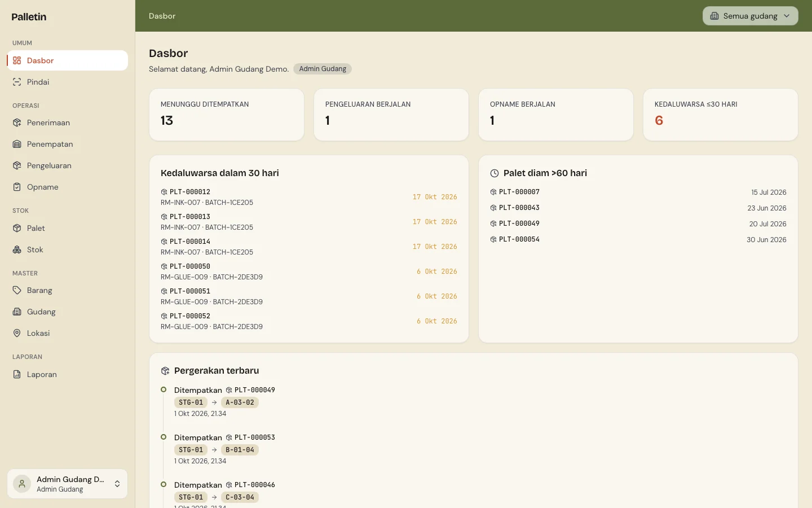Click the B-01-04 location badge
This screenshot has width=812, height=508.
pyautogui.click(x=240, y=450)
